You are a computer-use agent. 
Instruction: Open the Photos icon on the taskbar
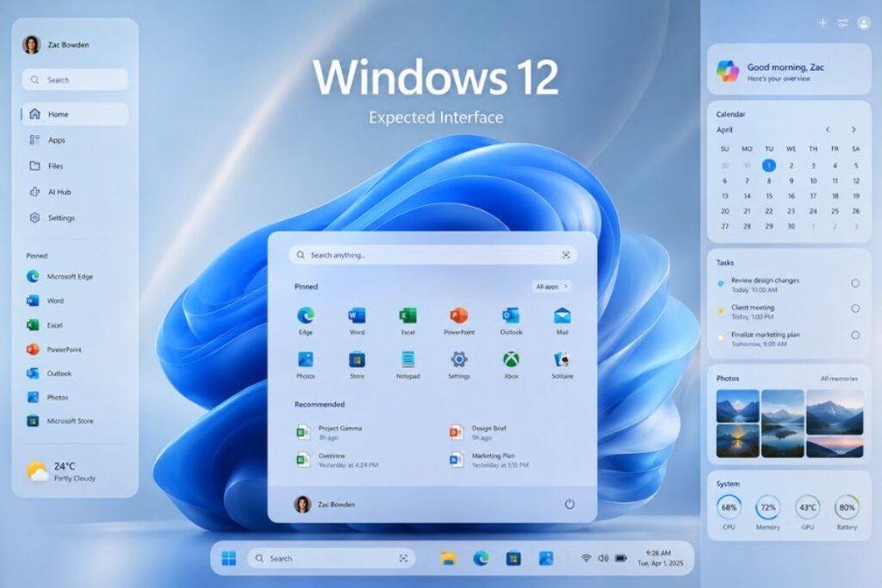(x=545, y=558)
